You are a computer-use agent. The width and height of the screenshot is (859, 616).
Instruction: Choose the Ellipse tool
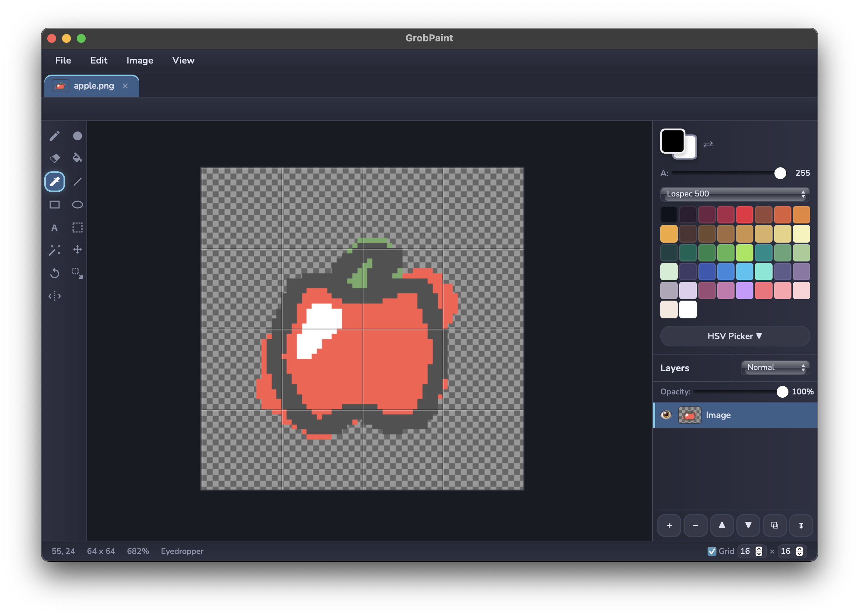[x=77, y=205]
